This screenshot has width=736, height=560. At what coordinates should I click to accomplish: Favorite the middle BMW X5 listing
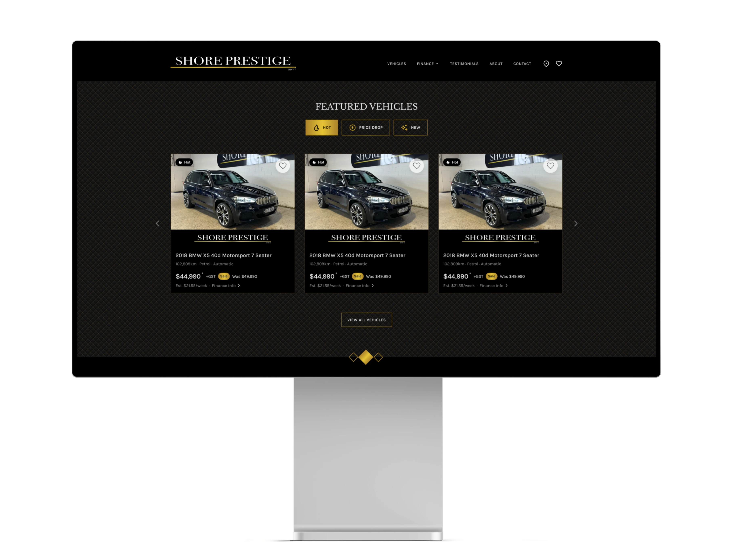416,166
